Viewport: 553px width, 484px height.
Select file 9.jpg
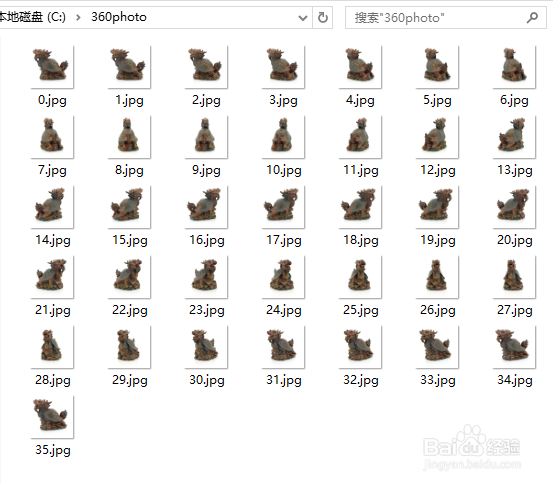tap(206, 137)
